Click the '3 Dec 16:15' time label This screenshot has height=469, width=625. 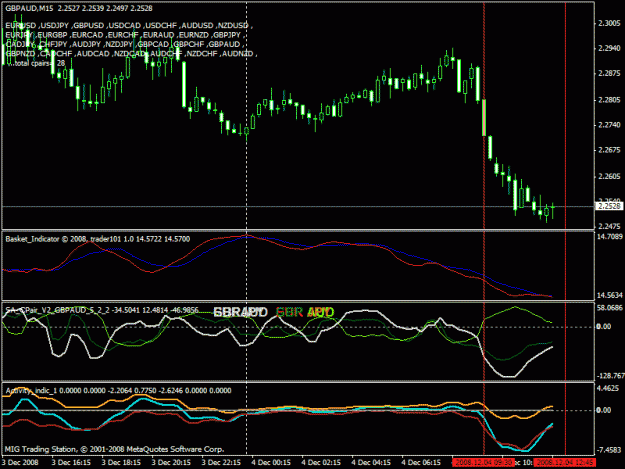point(71,463)
